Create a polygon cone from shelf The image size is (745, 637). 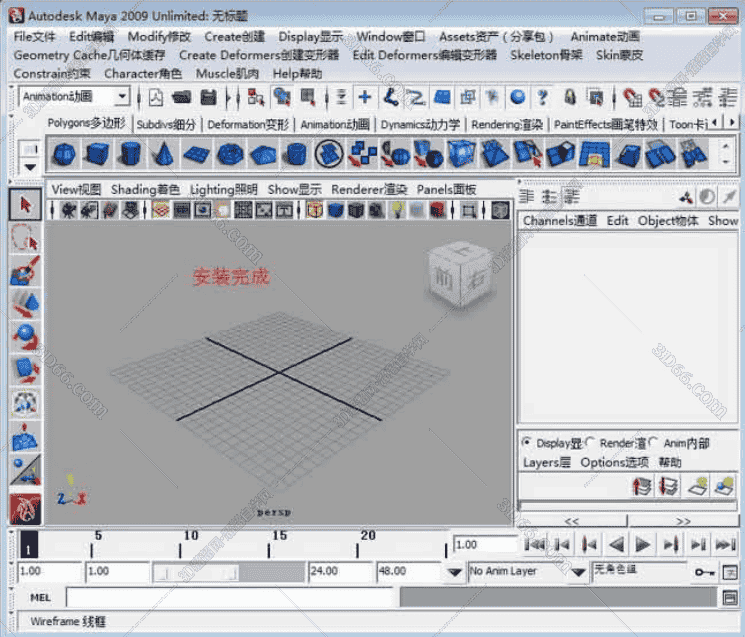tap(163, 154)
